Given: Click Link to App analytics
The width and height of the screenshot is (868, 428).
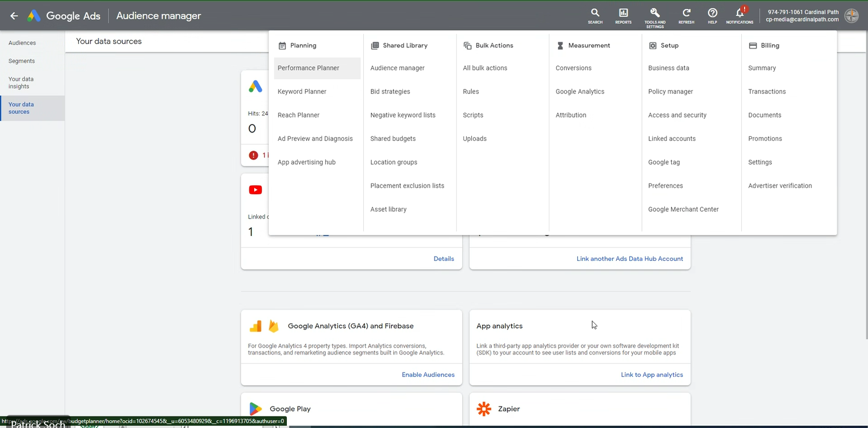Looking at the screenshot, I should [x=652, y=375].
